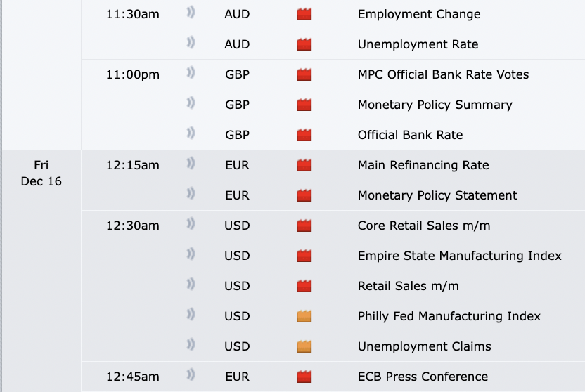The height and width of the screenshot is (392, 585).
Task: Click the sound icon beside ECB Press Conference
Action: click(x=191, y=376)
